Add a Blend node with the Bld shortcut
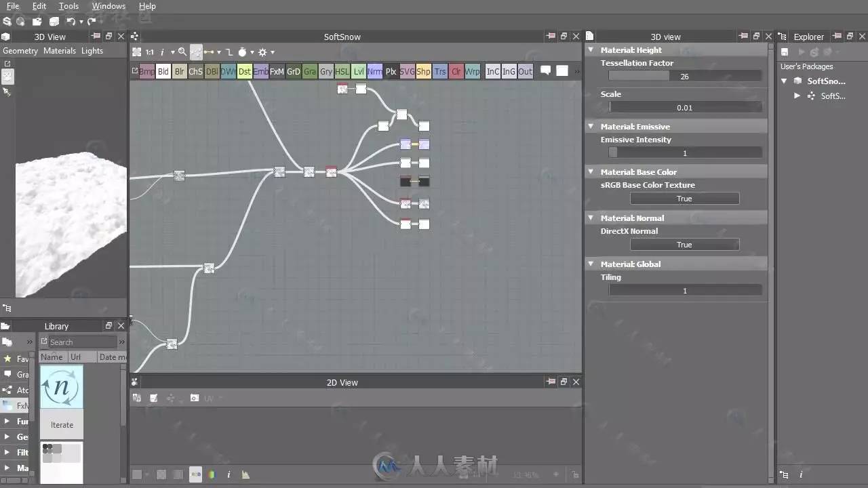Image resolution: width=868 pixels, height=488 pixels. pos(163,71)
